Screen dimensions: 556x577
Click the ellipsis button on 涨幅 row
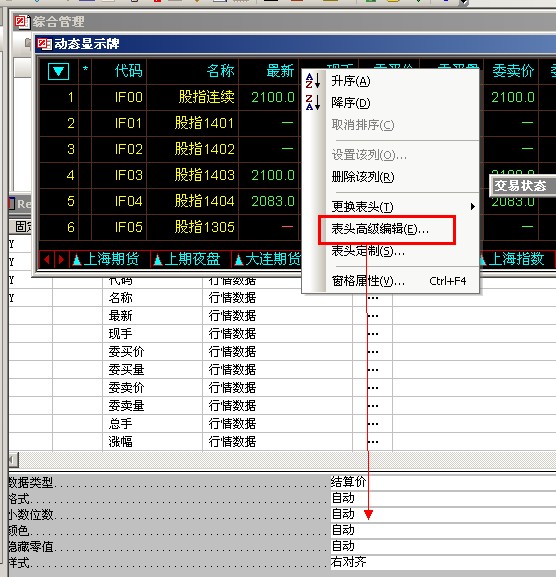coord(373,442)
